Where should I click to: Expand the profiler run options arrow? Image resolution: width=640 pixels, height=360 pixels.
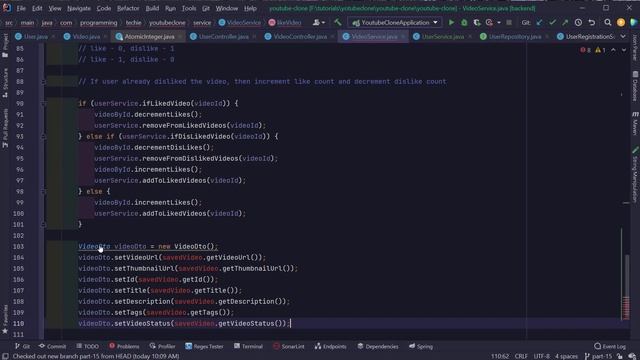(499, 22)
